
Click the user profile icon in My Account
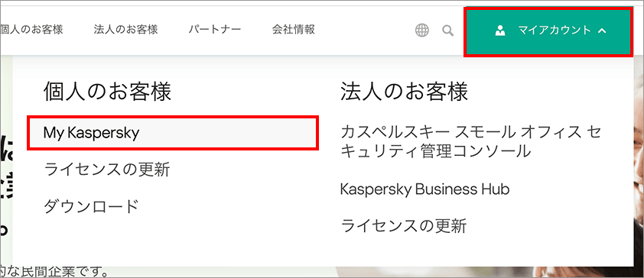click(x=500, y=31)
